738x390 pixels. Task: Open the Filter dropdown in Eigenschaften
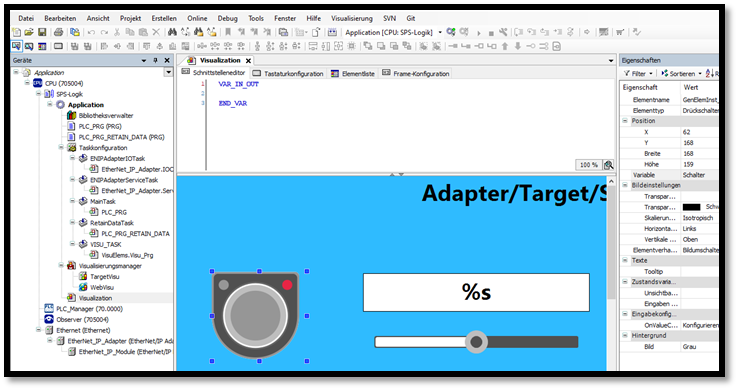click(x=639, y=74)
